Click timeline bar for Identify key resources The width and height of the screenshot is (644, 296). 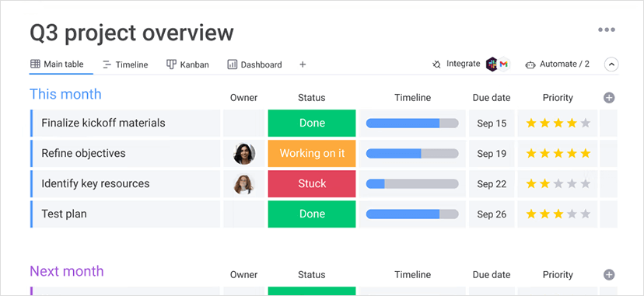point(412,183)
